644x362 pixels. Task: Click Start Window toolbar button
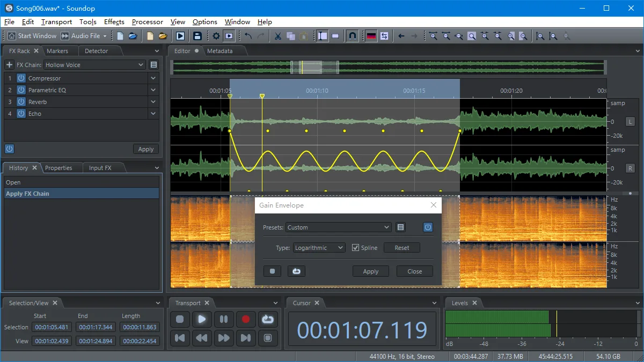coord(32,36)
